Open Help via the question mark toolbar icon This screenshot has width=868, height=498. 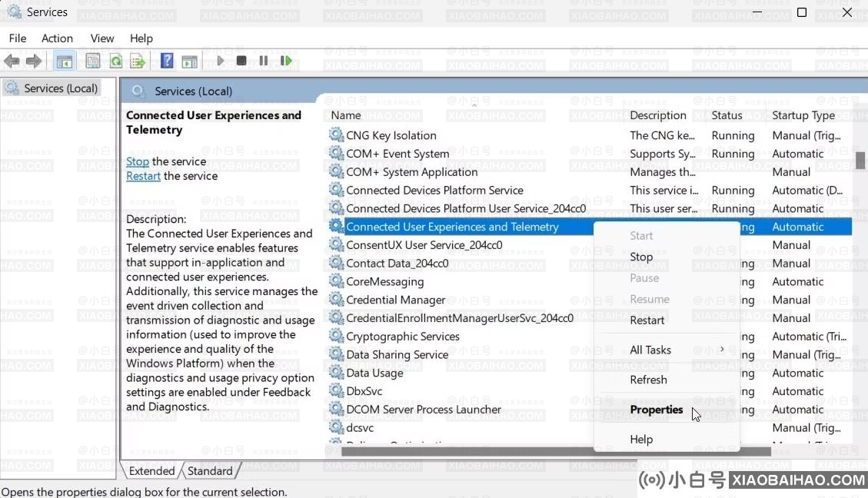point(167,60)
